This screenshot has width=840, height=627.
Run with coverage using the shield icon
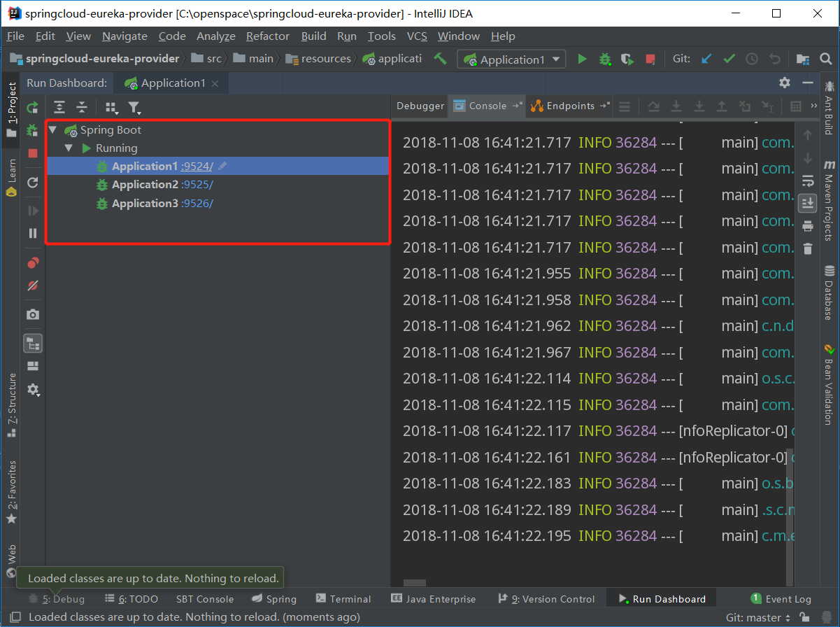[x=627, y=59]
